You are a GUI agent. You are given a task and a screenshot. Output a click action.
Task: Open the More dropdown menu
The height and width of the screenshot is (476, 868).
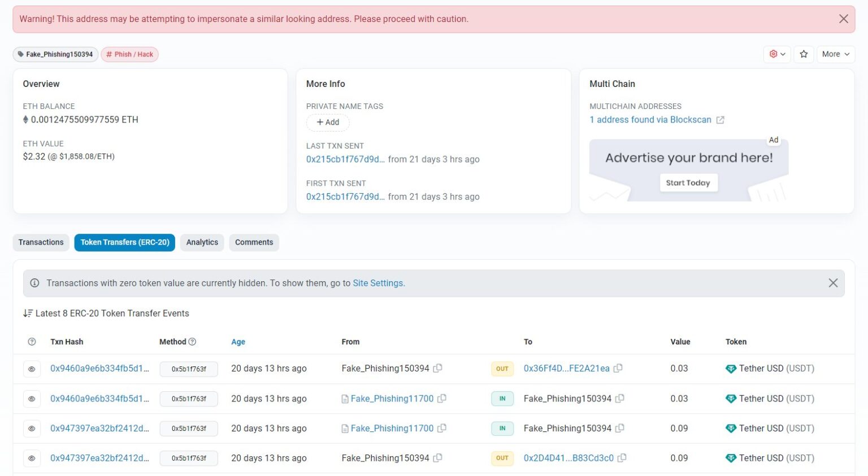click(835, 54)
